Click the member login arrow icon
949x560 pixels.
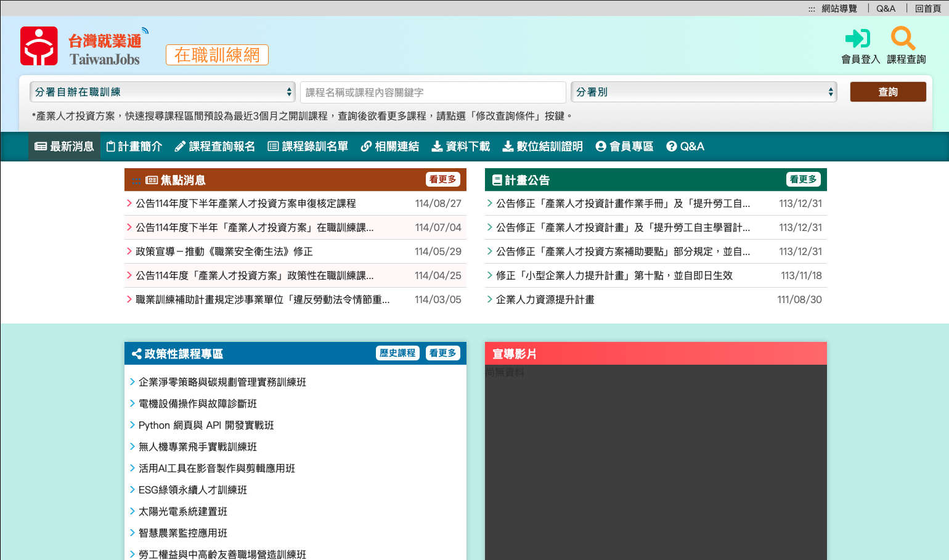[x=857, y=39]
